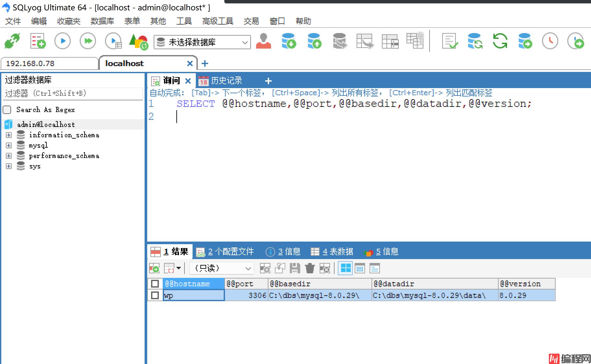
Task: Open database synchronization icon
Action: click(475, 41)
